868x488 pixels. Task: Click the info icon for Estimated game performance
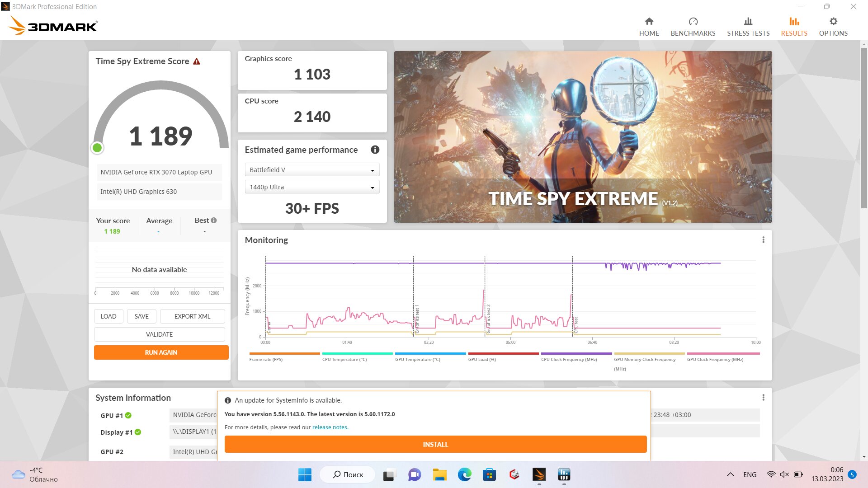375,150
